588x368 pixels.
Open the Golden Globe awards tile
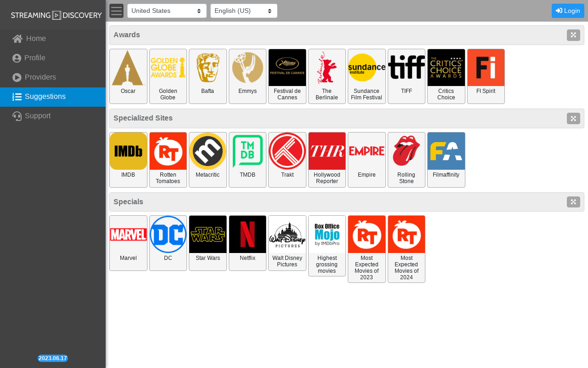click(x=168, y=76)
